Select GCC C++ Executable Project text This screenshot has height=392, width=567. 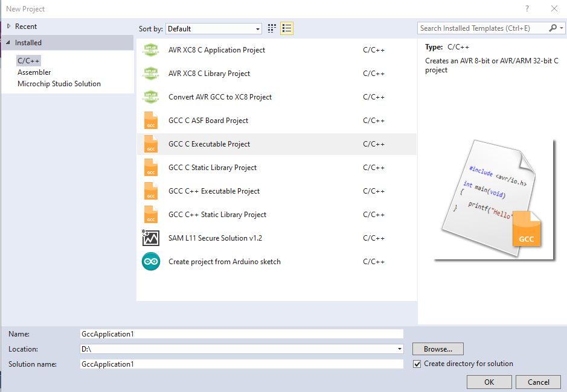214,191
